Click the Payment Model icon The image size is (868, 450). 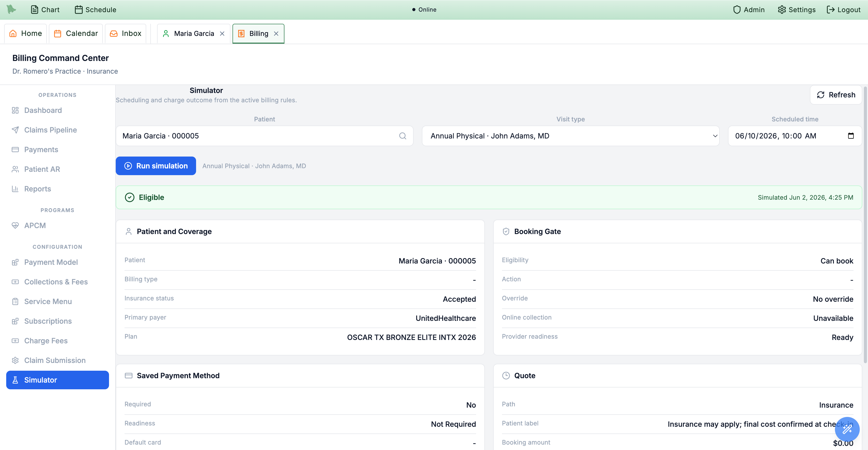pyautogui.click(x=15, y=262)
